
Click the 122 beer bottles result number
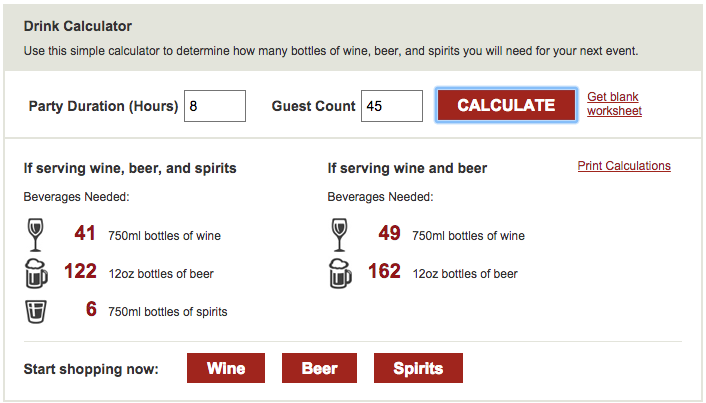pyautogui.click(x=81, y=271)
